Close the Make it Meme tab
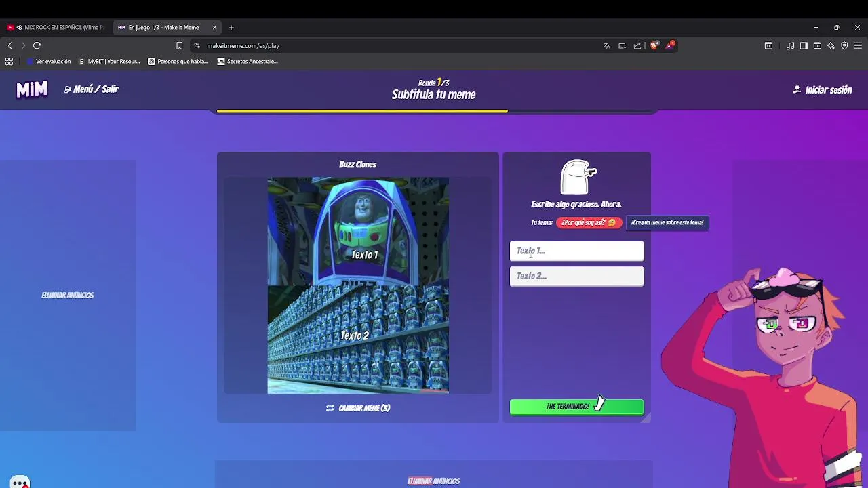 click(214, 28)
